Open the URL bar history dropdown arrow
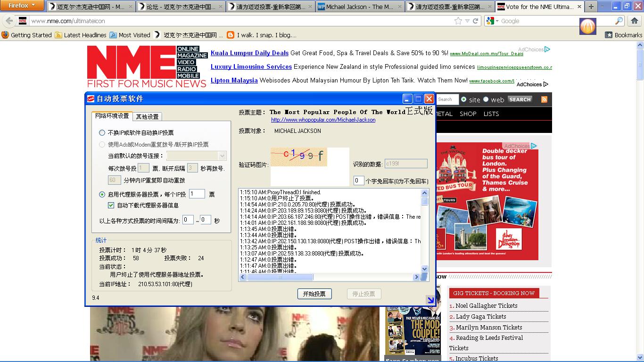 pos(467,21)
